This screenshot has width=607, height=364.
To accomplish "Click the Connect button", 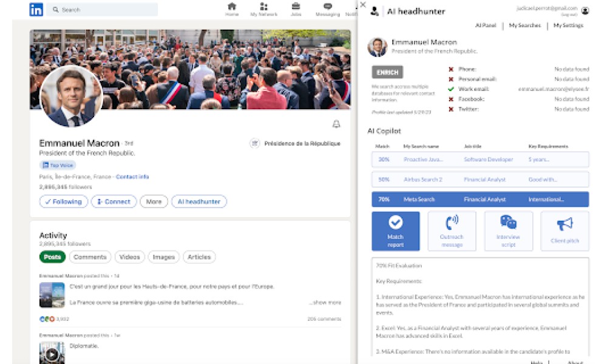I will click(x=114, y=201).
